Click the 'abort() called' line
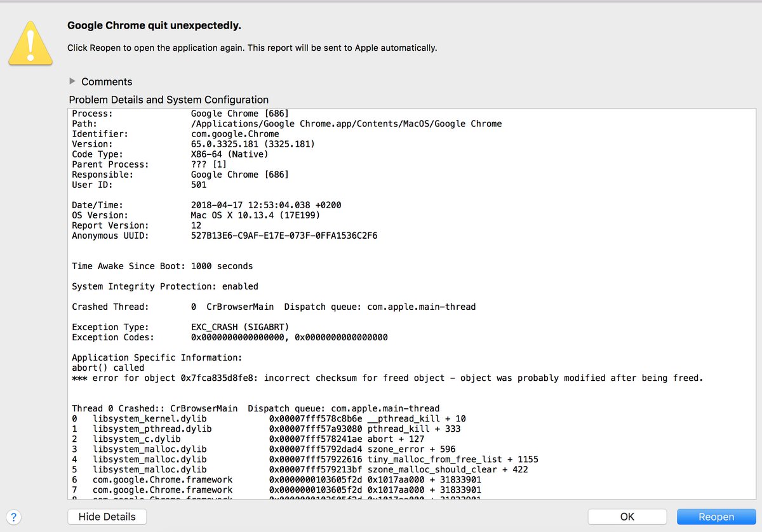 coord(108,368)
